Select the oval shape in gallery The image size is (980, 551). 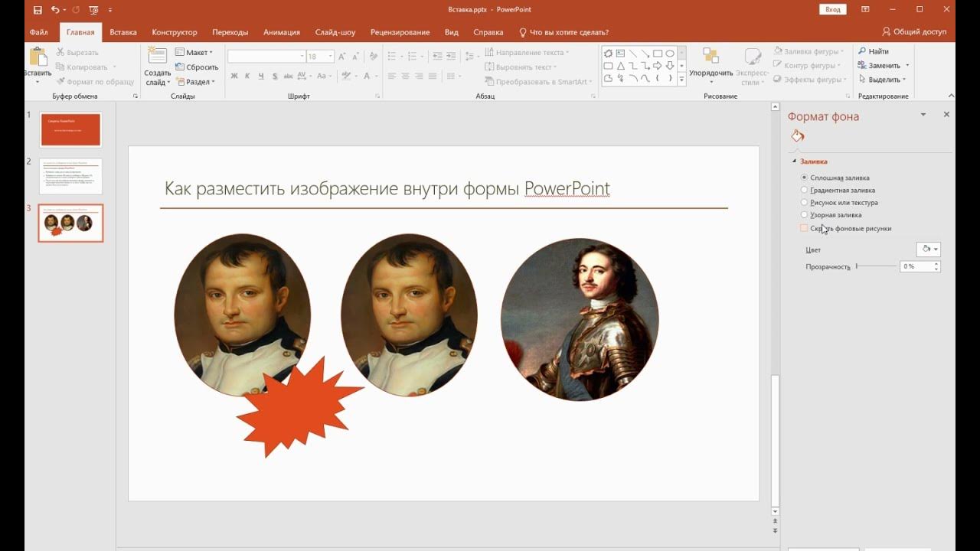click(670, 54)
